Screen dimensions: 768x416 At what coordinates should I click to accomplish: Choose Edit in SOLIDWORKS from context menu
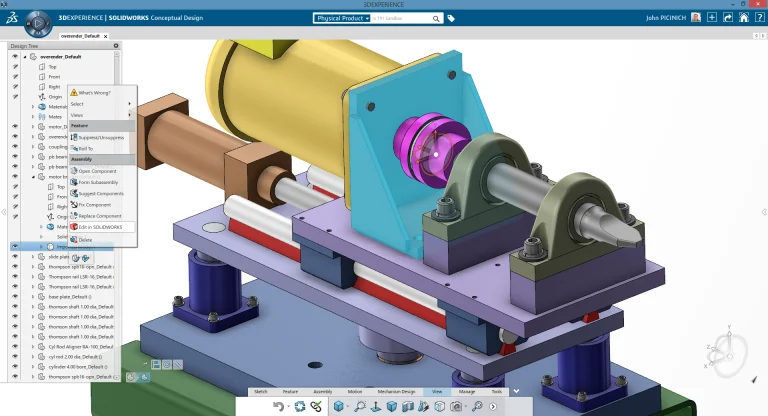tap(101, 227)
